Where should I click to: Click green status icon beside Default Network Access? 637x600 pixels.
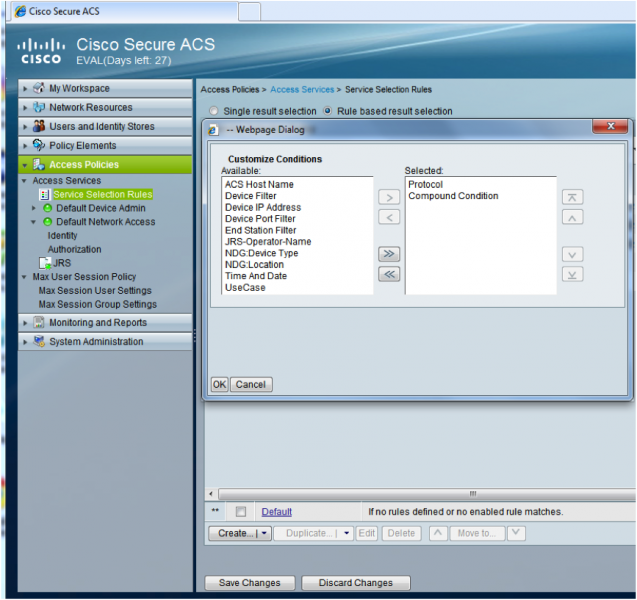(x=48, y=222)
